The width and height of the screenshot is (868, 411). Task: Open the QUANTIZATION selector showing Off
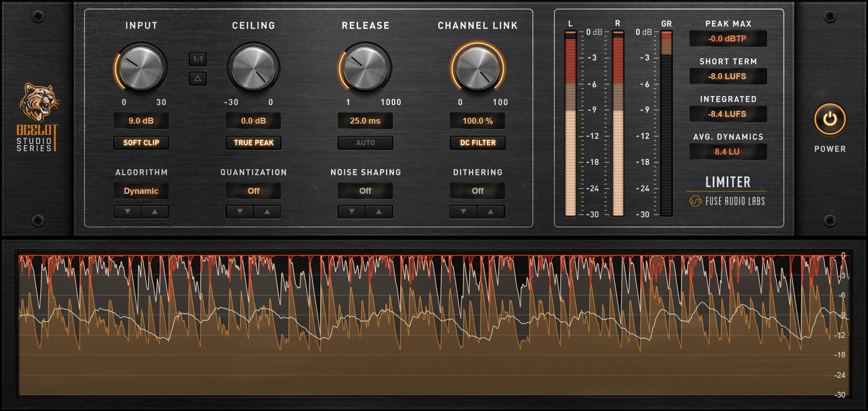(x=253, y=191)
